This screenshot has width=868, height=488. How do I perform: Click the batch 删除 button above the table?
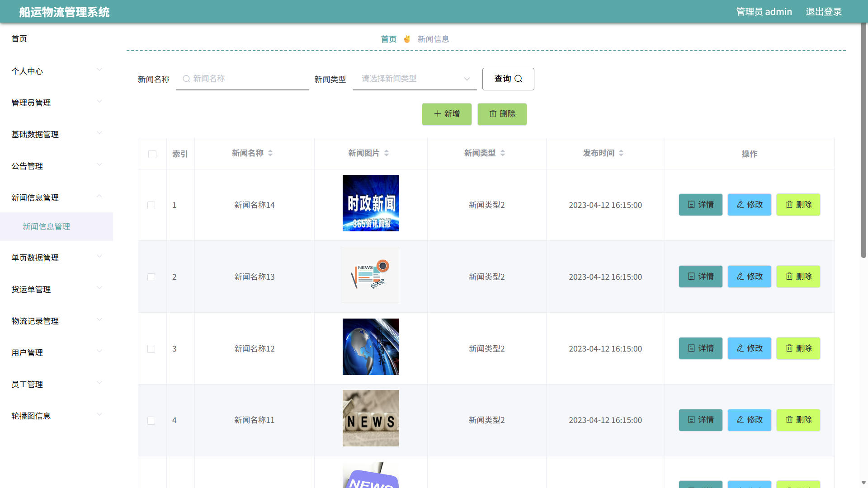[502, 114]
